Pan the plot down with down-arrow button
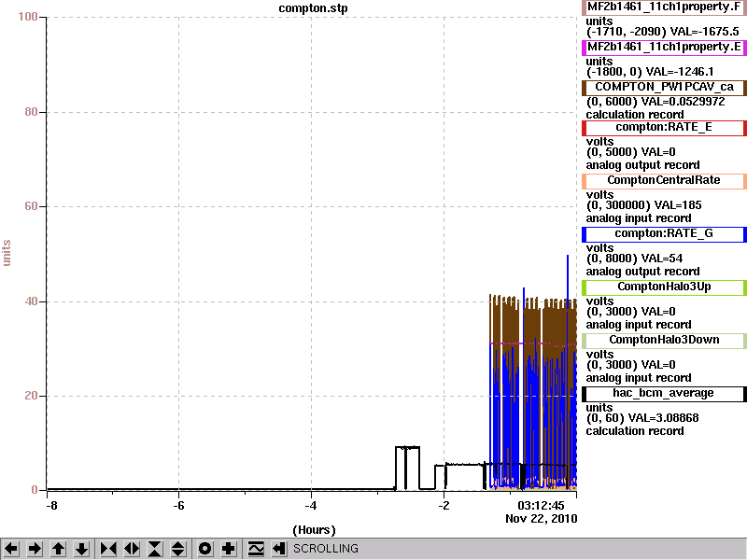 82,549
